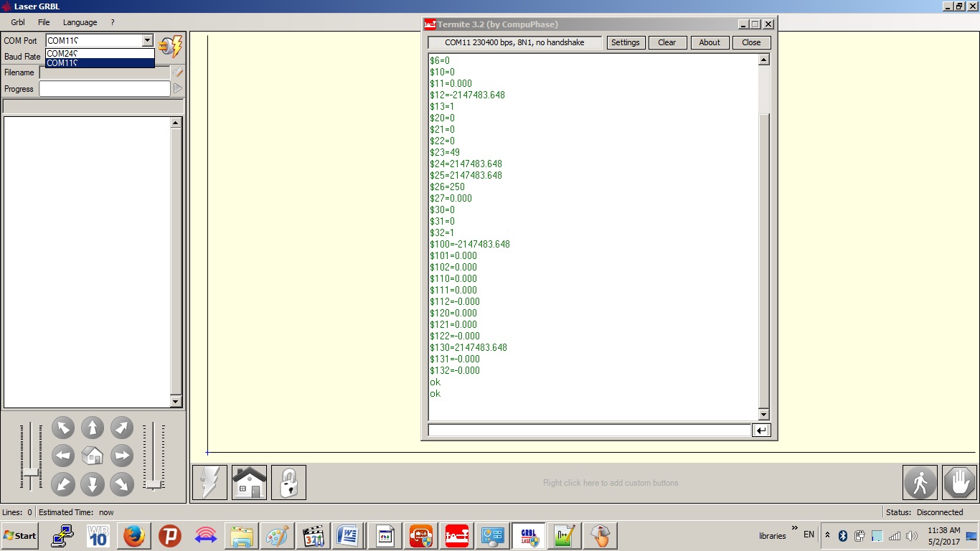Open the PuTTY taskbar icon
The width and height of the screenshot is (980, 551).
pos(62,535)
